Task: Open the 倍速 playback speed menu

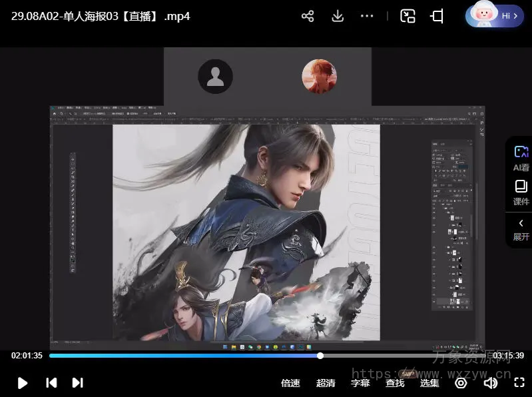Action: pyautogui.click(x=290, y=383)
